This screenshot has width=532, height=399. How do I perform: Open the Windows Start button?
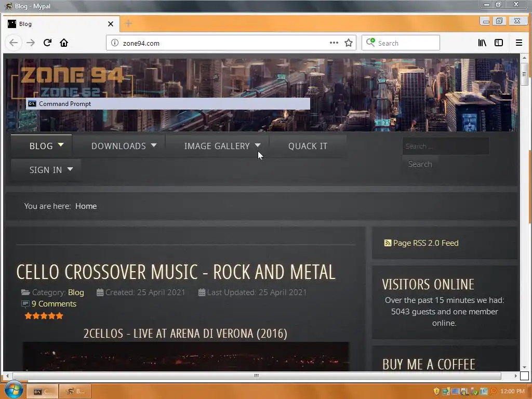(x=14, y=390)
